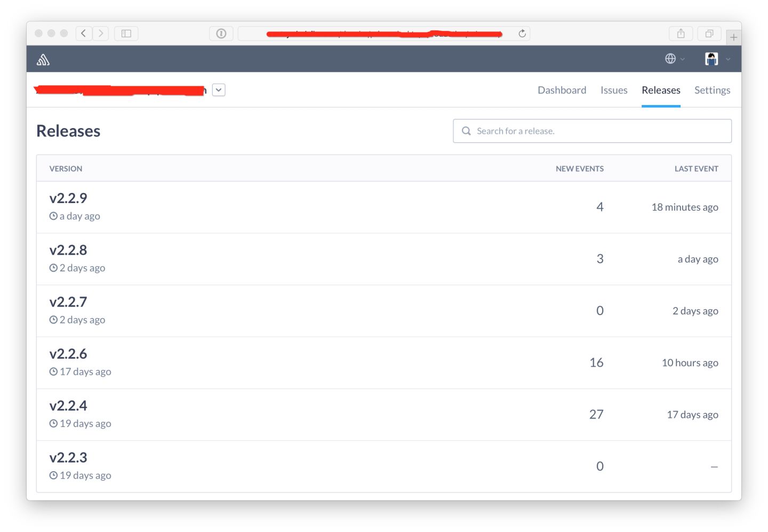
Task: Click the Sentry logo icon
Action: coord(43,60)
